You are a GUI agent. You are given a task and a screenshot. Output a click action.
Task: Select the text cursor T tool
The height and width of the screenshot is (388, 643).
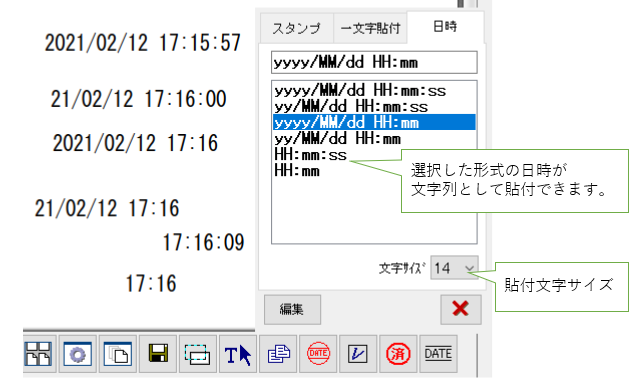(238, 354)
